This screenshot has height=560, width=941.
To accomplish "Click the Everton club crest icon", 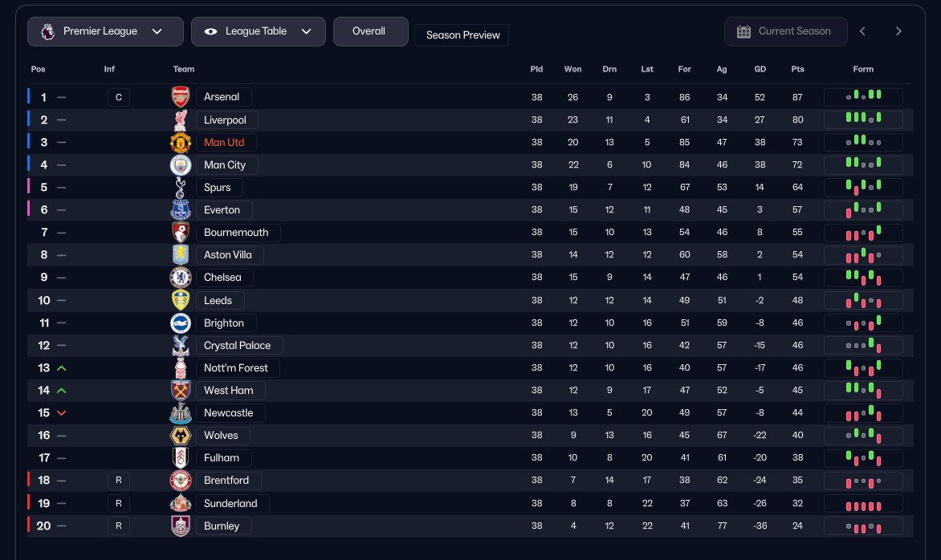I will pos(181,210).
